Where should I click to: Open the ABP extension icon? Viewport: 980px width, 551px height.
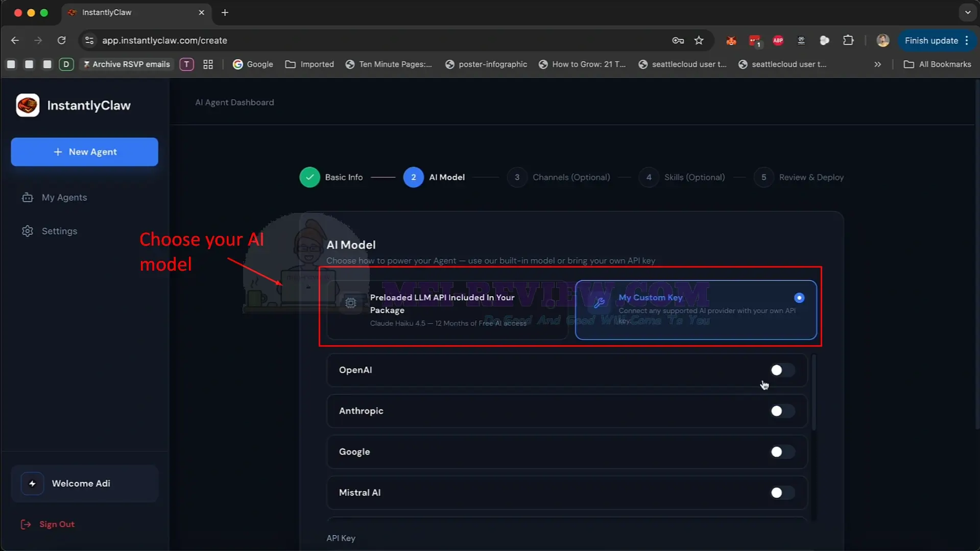click(778, 40)
